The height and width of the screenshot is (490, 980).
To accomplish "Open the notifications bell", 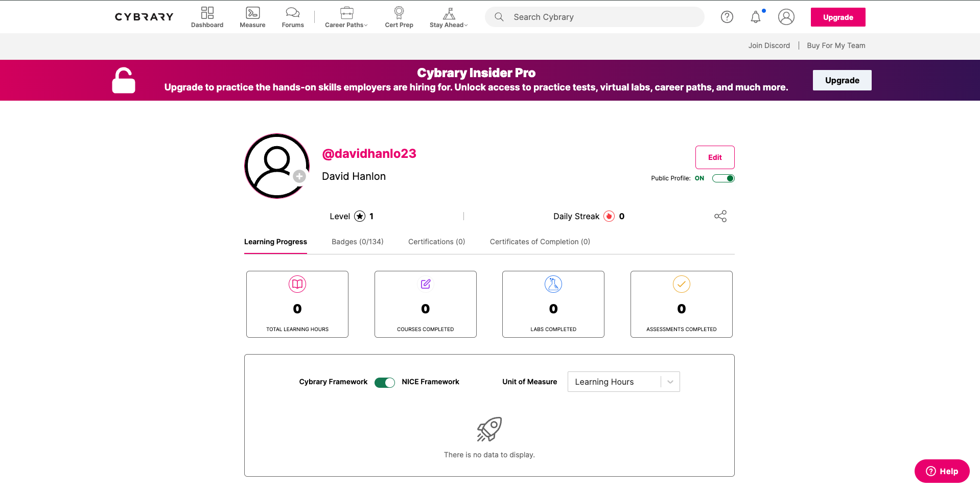I will [756, 17].
